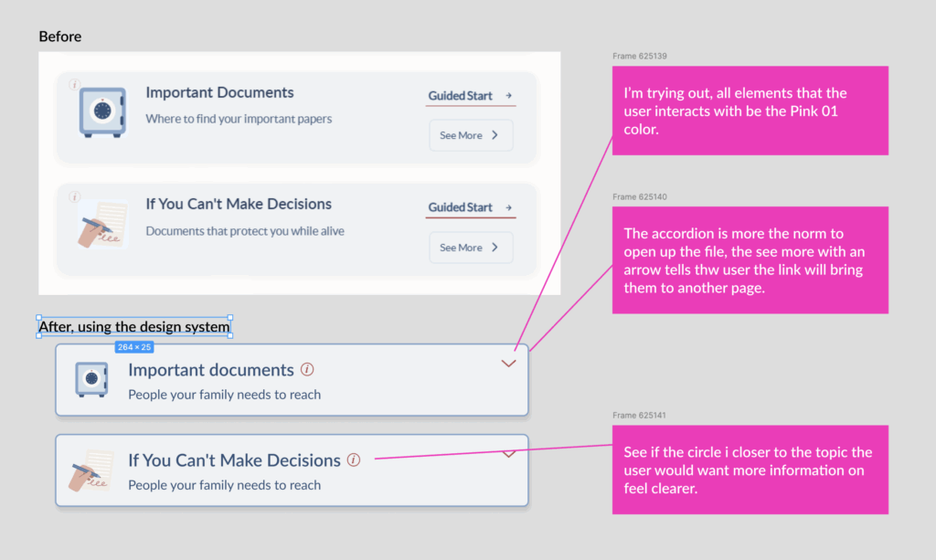This screenshot has width=936, height=560.
Task: Click the 'After, using the design system' text layer
Action: point(133,327)
